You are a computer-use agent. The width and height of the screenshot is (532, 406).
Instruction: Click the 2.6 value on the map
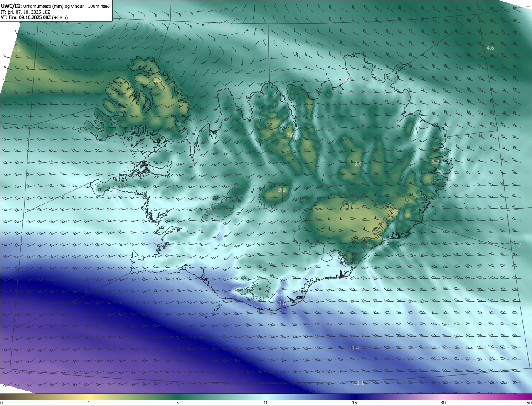tap(290, 135)
